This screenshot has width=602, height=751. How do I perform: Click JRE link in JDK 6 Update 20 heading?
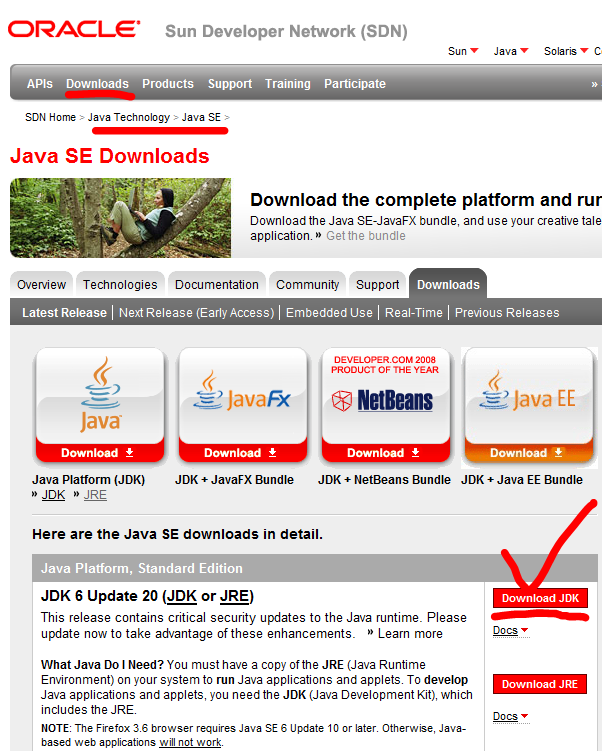tap(234, 596)
